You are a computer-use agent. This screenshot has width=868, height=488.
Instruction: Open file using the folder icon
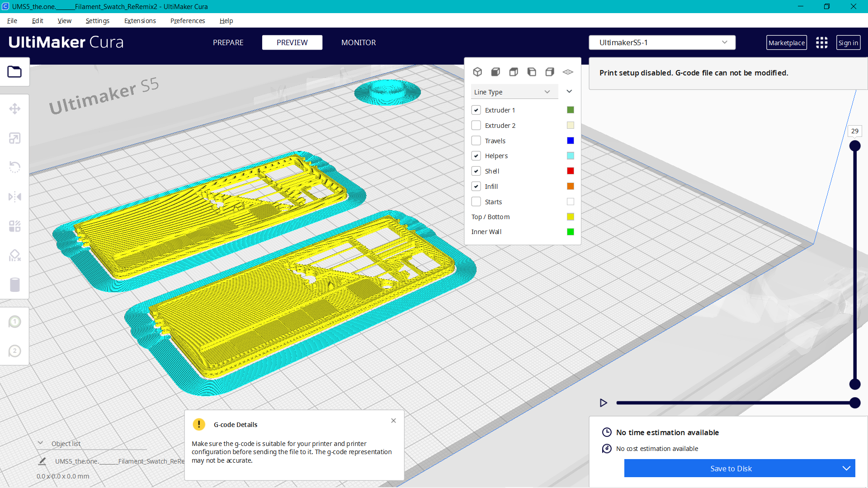14,72
